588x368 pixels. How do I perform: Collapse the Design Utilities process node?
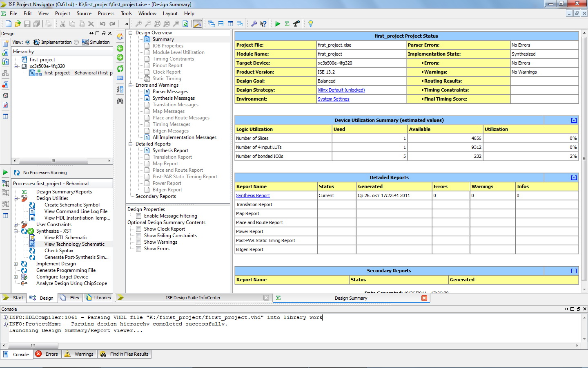(x=16, y=198)
